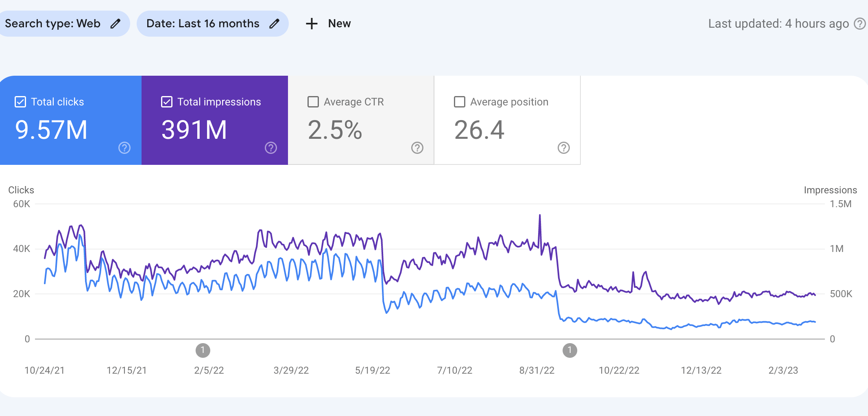Enable the Average position checkbox

(460, 102)
